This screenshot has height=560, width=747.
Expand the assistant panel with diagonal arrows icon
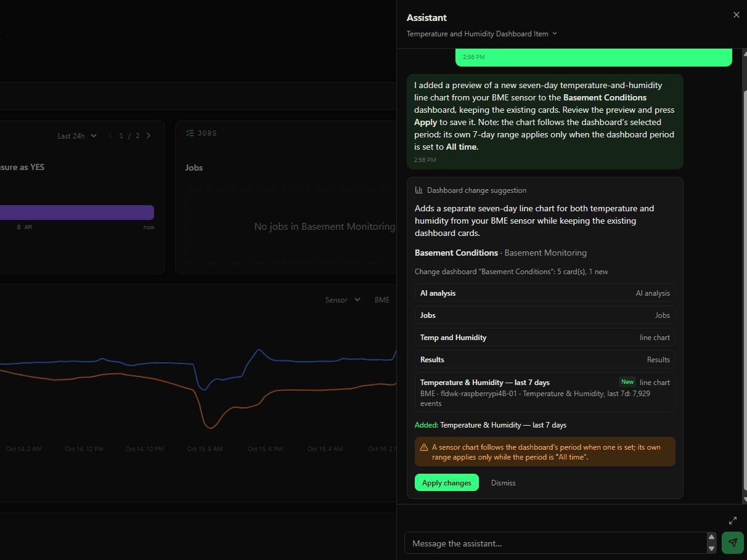tap(733, 521)
